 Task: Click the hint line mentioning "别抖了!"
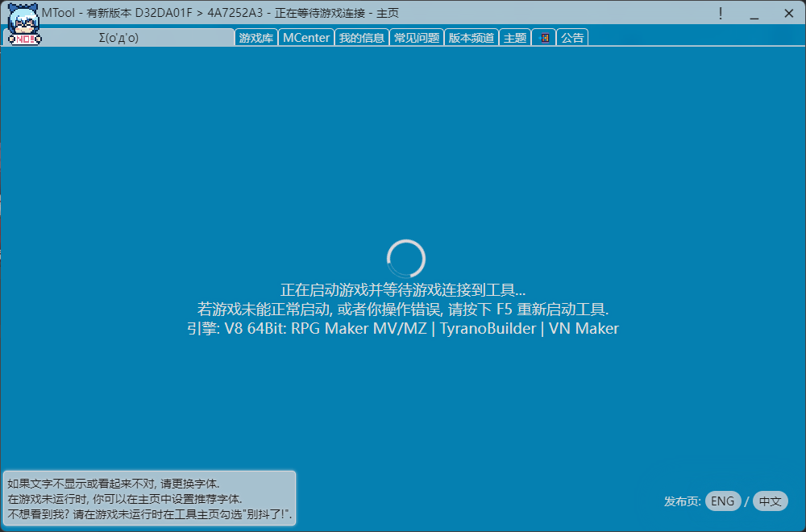click(x=150, y=513)
